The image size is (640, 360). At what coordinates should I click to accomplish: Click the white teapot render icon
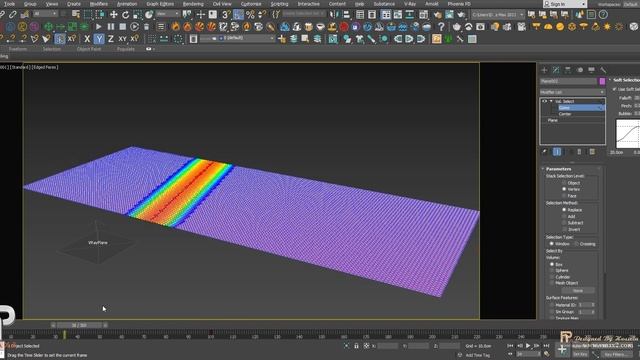(x=457, y=27)
